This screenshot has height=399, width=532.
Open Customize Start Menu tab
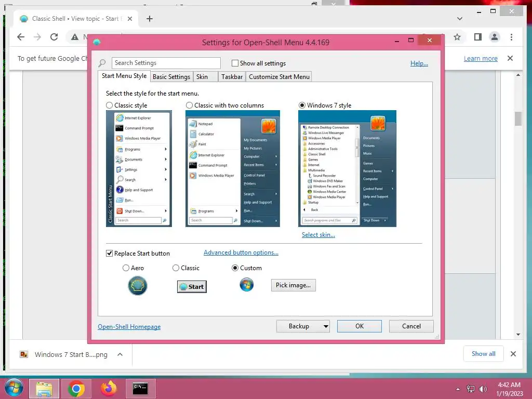[x=279, y=77]
